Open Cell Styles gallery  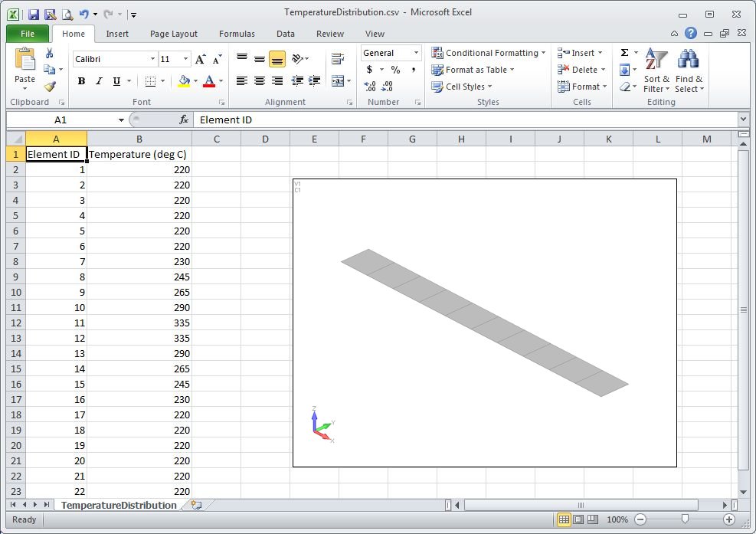click(x=461, y=87)
